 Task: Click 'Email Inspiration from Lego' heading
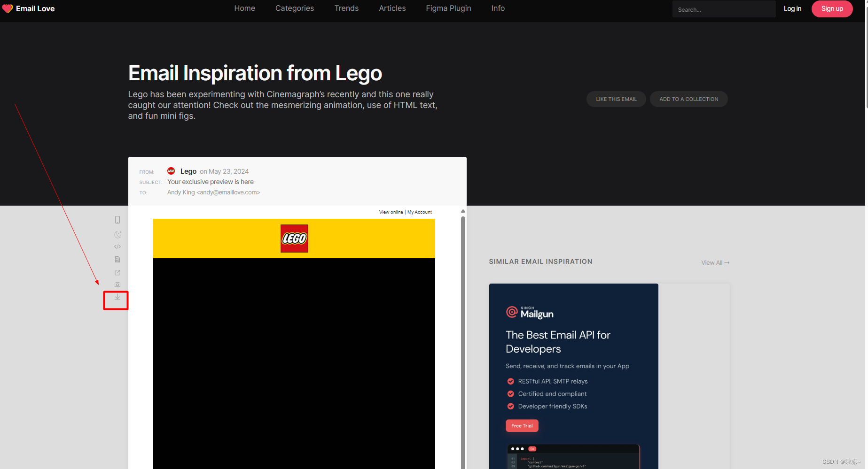[255, 73]
